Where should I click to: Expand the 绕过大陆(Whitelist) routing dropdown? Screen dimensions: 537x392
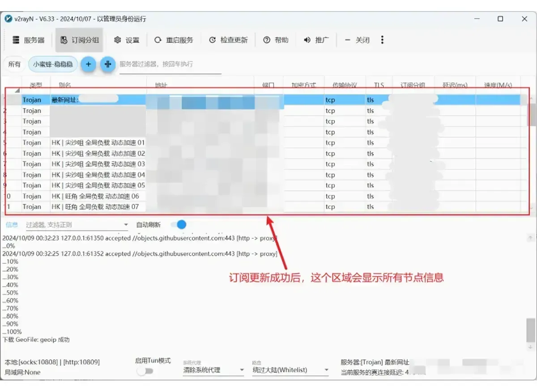point(291,370)
